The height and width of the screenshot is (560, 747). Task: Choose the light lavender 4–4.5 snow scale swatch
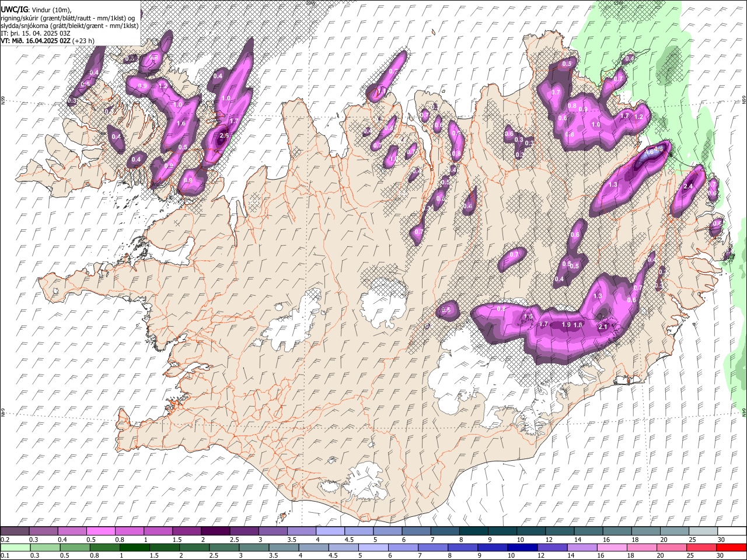click(330, 531)
